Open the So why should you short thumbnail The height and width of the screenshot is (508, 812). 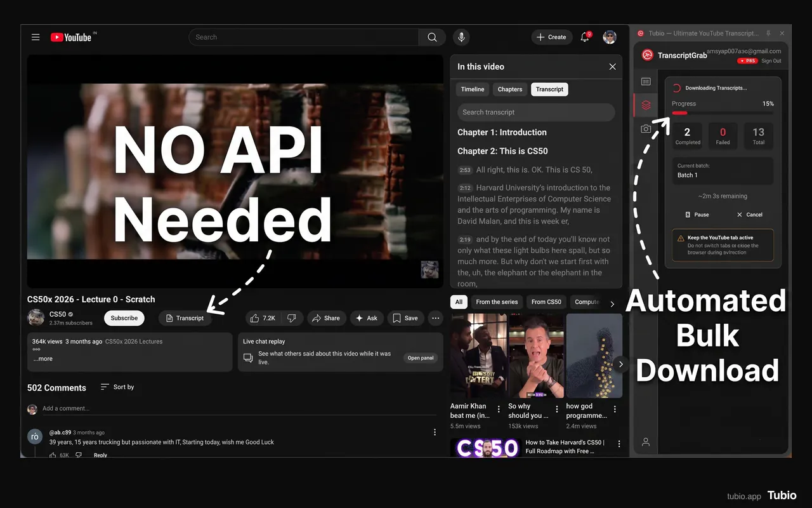pyautogui.click(x=536, y=356)
